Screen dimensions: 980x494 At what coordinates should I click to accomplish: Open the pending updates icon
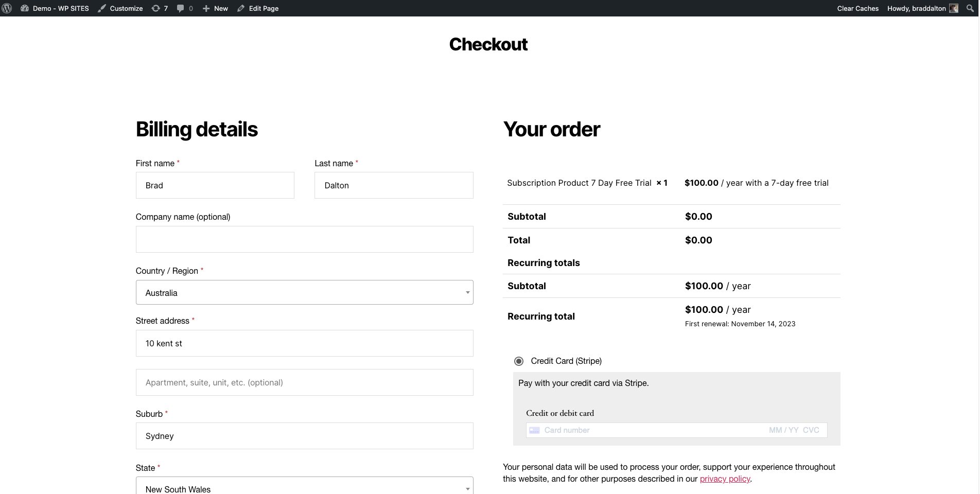tap(156, 8)
